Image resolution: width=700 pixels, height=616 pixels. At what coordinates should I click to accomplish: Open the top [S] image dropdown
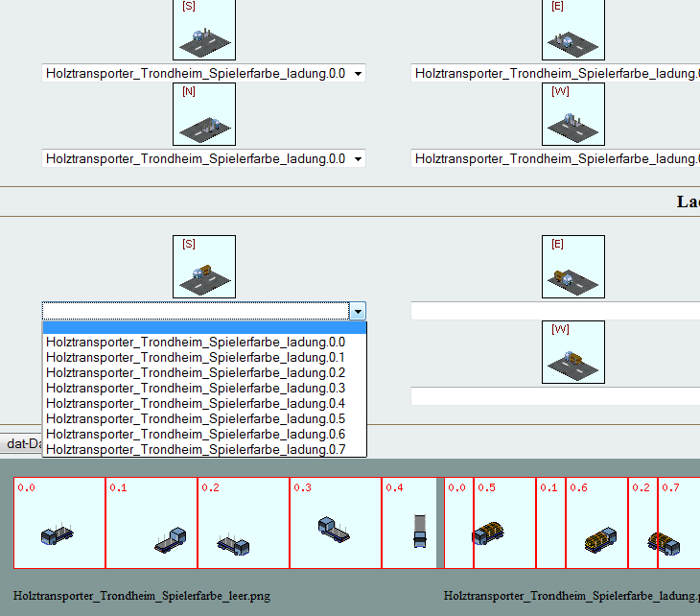click(x=358, y=74)
